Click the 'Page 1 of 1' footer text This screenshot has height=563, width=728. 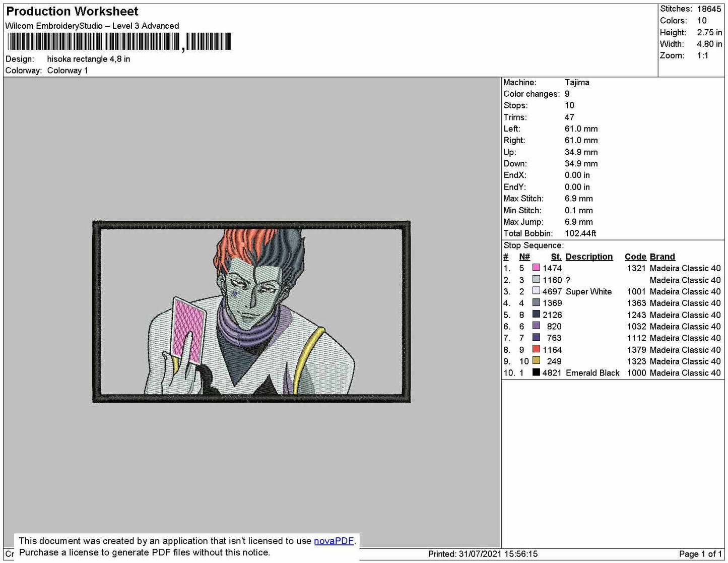tap(700, 554)
